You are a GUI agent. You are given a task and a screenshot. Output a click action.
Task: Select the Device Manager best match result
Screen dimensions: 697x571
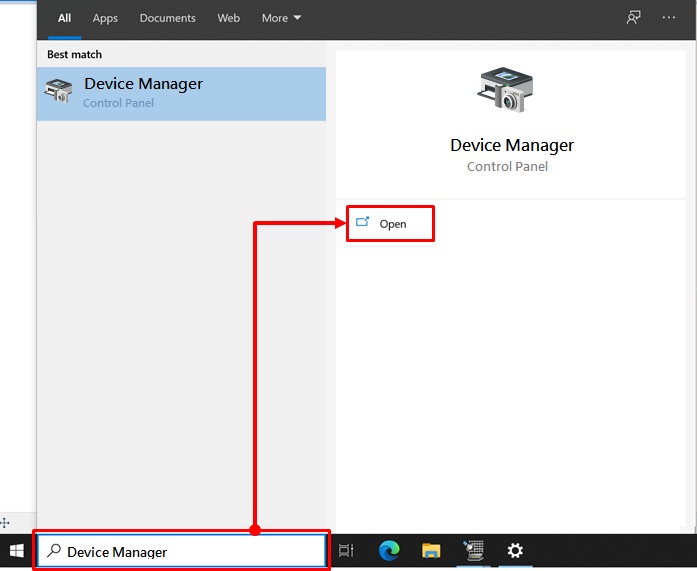click(x=181, y=94)
